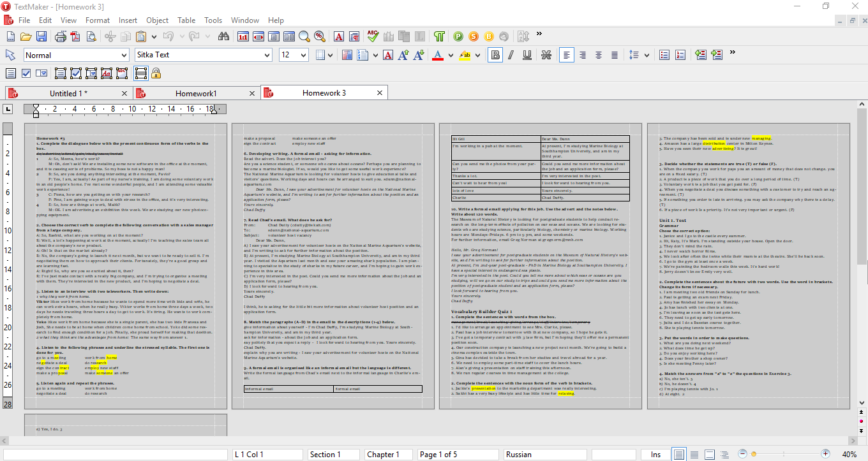Open Search with the binoculars icon
Viewport: 868px width, 461px height.
coord(224,36)
